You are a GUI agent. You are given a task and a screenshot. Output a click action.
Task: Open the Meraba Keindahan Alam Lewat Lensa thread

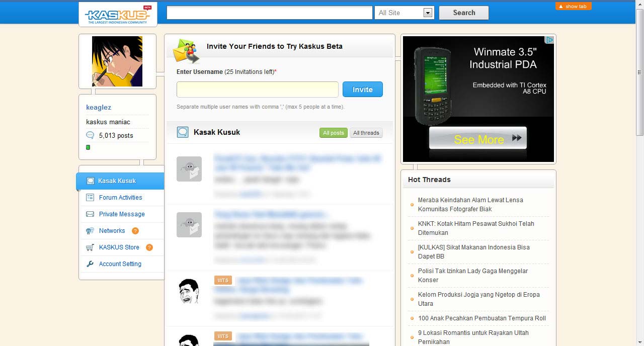click(x=470, y=205)
